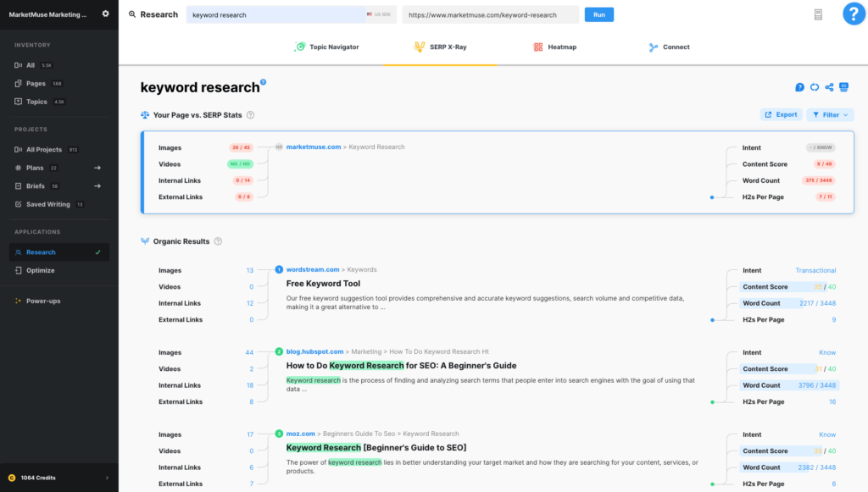The image size is (868, 492).
Task: Visit the wordstream.com result link
Action: click(313, 270)
